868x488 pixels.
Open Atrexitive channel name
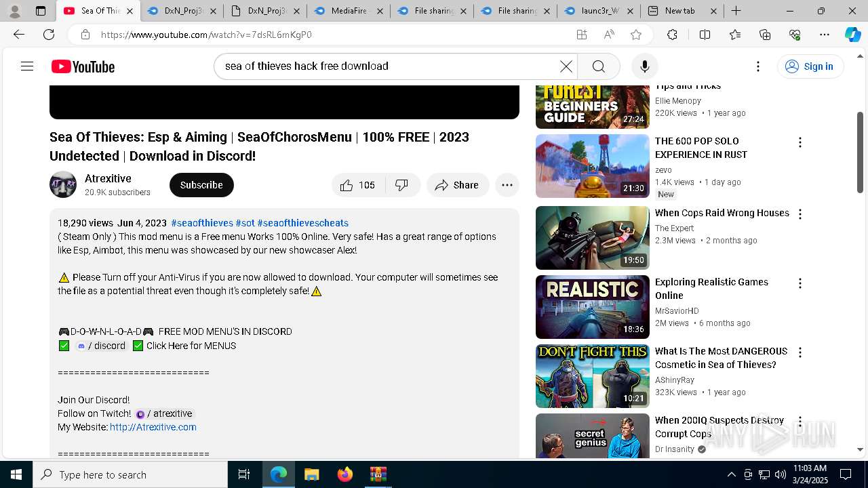(108, 178)
